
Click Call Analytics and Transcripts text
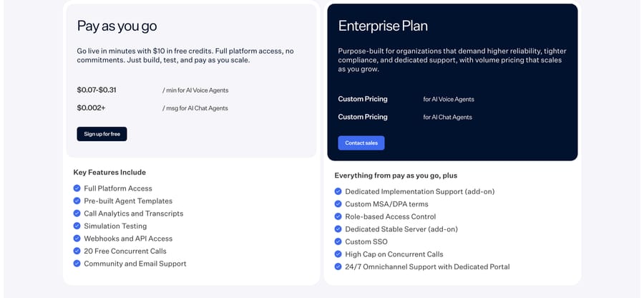134,213
